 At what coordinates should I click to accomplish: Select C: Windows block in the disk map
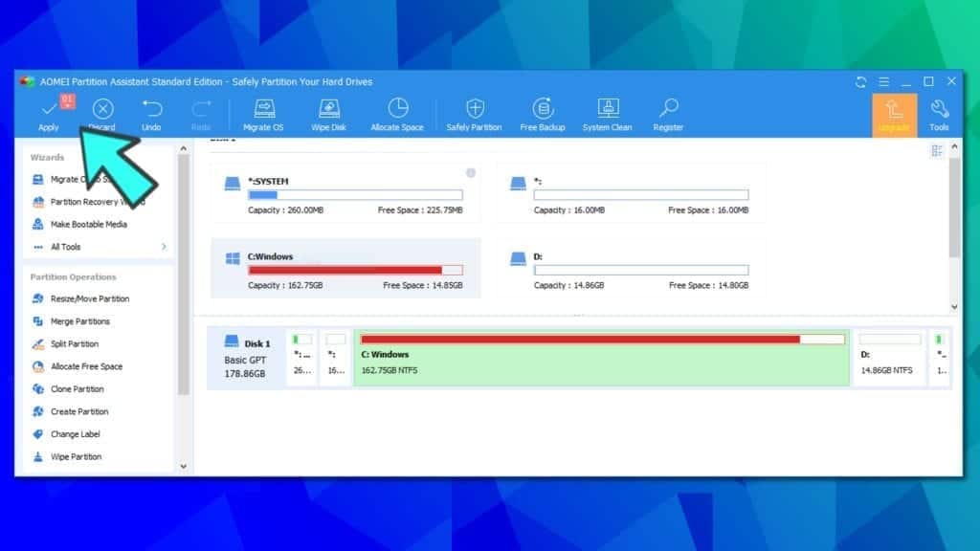pyautogui.click(x=602, y=358)
